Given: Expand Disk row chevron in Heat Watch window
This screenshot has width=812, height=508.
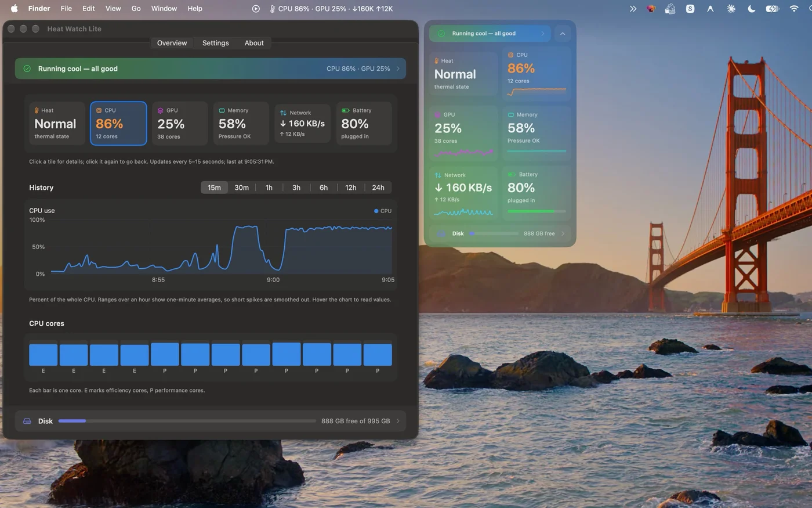Looking at the screenshot, I should coord(398,421).
